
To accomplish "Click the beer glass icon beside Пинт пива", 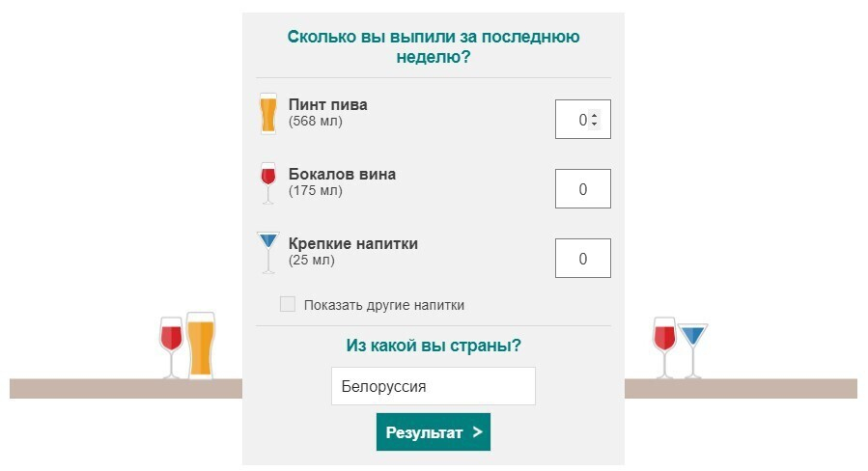I will pyautogui.click(x=267, y=114).
